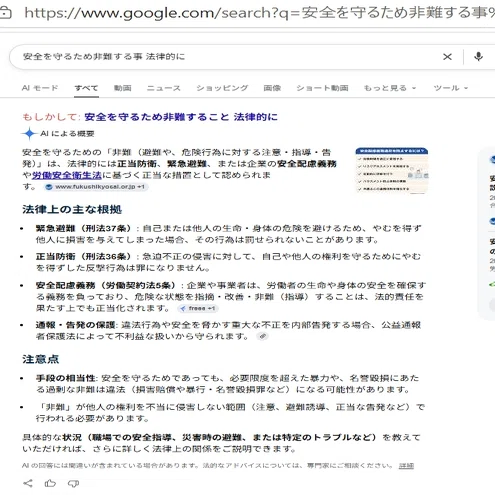This screenshot has height=495, width=495.
Task: Select the ニュース tab
Action: [x=164, y=88]
